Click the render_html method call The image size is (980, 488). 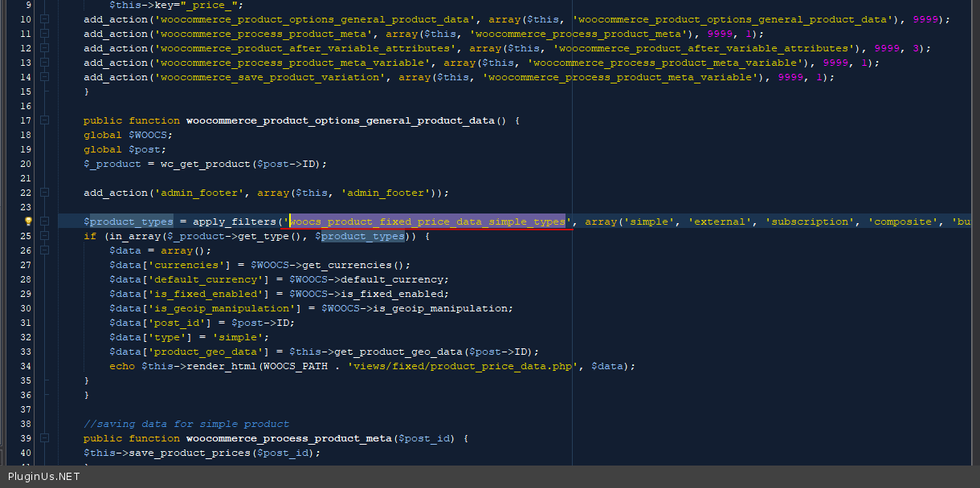point(222,366)
